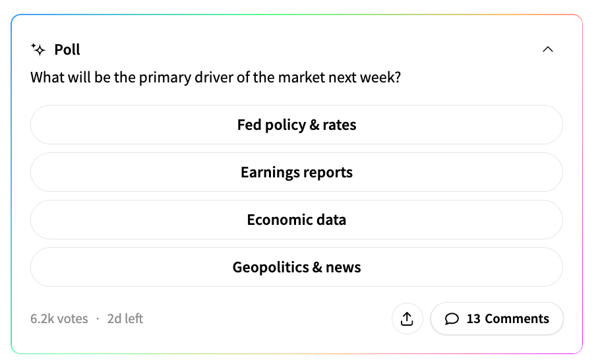This screenshot has height=364, width=600.
Task: Click the share upload icon
Action: 407,319
